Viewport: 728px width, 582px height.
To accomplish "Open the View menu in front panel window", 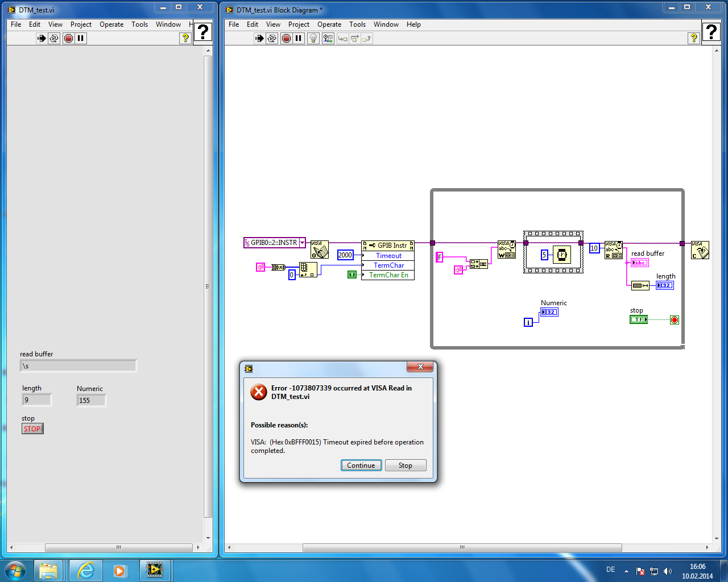I will (x=55, y=24).
